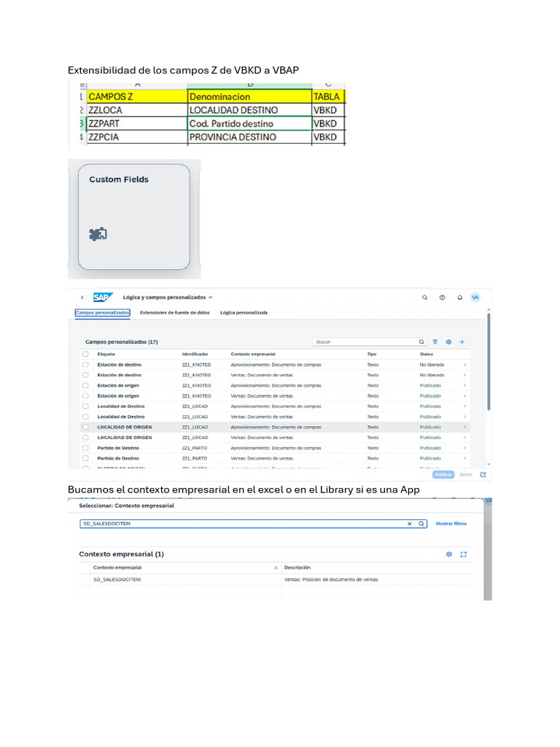Screen dimensions: 560x747
Task: Select SD_SALESDOCITEM result row
Action: point(276,579)
